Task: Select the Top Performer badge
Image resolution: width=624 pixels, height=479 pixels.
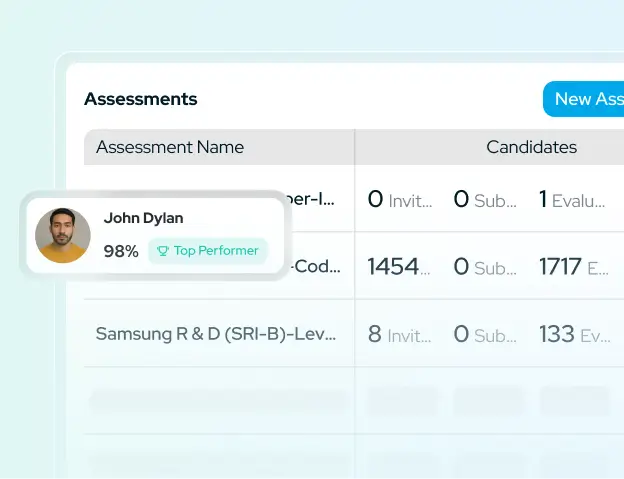Action: [208, 251]
